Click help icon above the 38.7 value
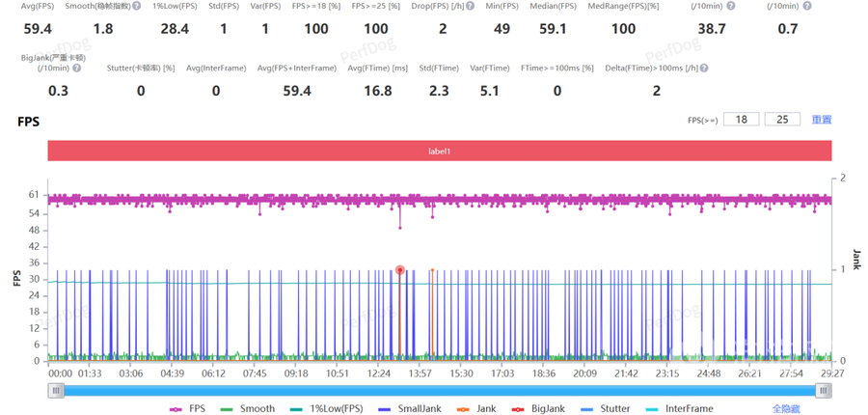 (729, 6)
